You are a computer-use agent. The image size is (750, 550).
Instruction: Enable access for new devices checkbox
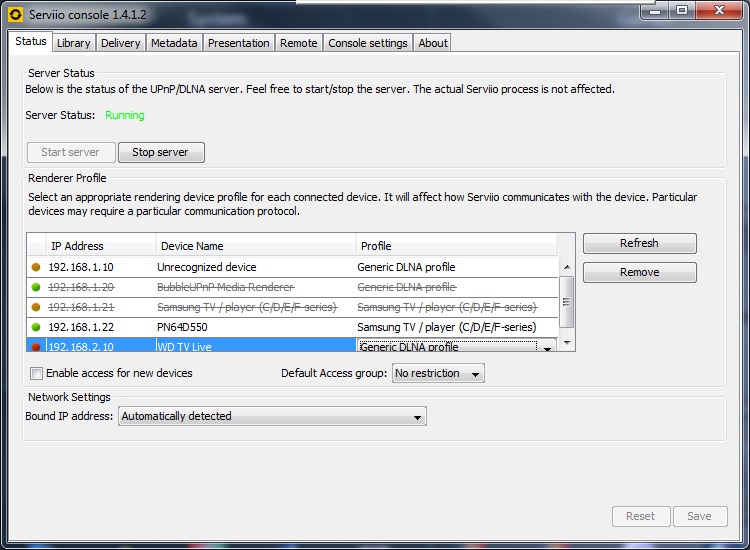coord(37,374)
